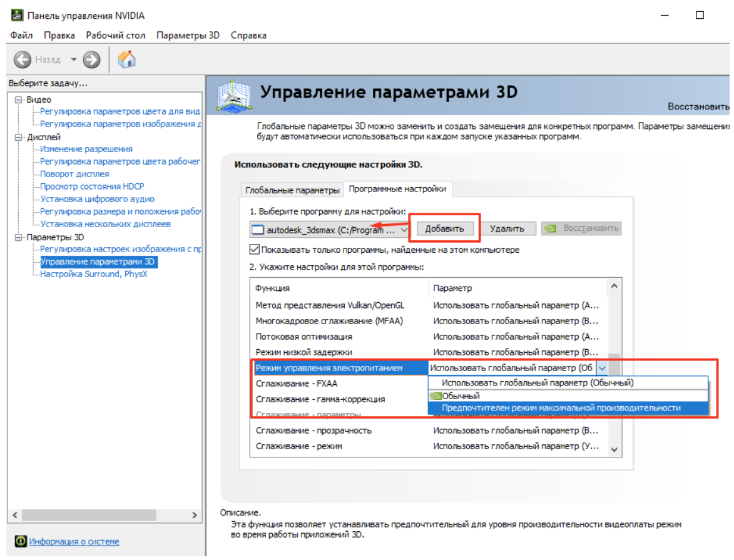Image resolution: width=734 pixels, height=560 pixels.
Task: Open Параметры 3D menu
Action: point(188,35)
